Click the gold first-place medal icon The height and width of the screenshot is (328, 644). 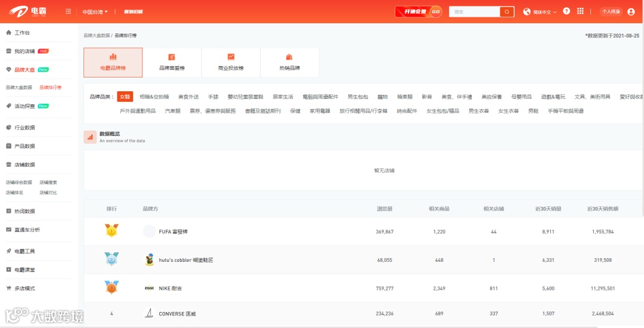point(112,231)
